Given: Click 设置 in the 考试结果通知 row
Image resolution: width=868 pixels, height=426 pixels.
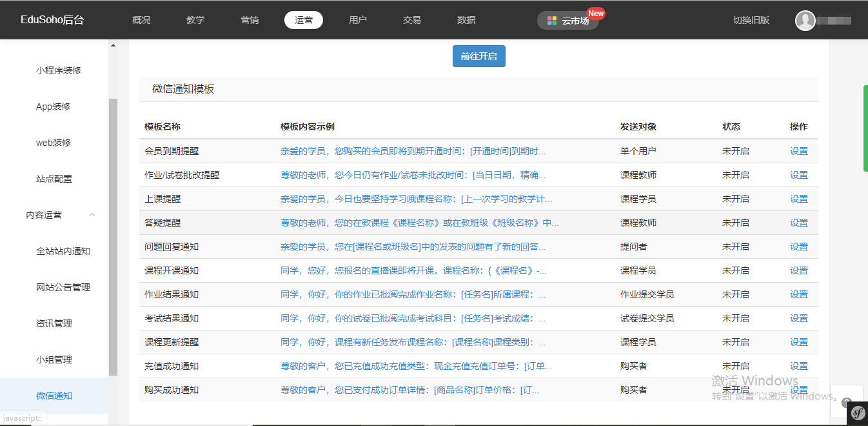Looking at the screenshot, I should [x=798, y=318].
